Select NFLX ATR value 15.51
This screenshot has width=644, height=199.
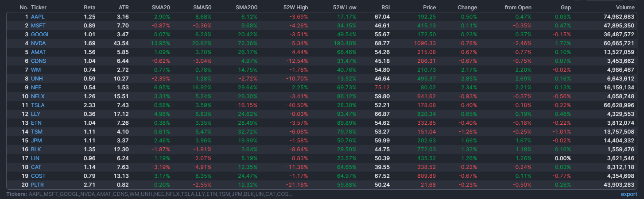tap(121, 96)
